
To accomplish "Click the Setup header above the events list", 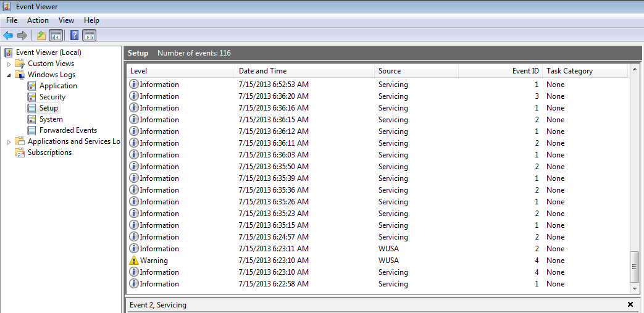I will point(138,53).
